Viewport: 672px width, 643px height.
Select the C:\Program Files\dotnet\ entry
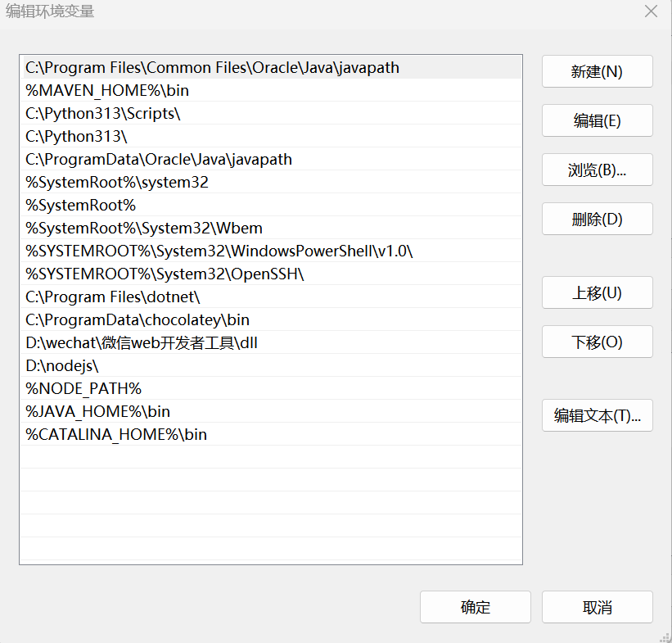tap(271, 297)
